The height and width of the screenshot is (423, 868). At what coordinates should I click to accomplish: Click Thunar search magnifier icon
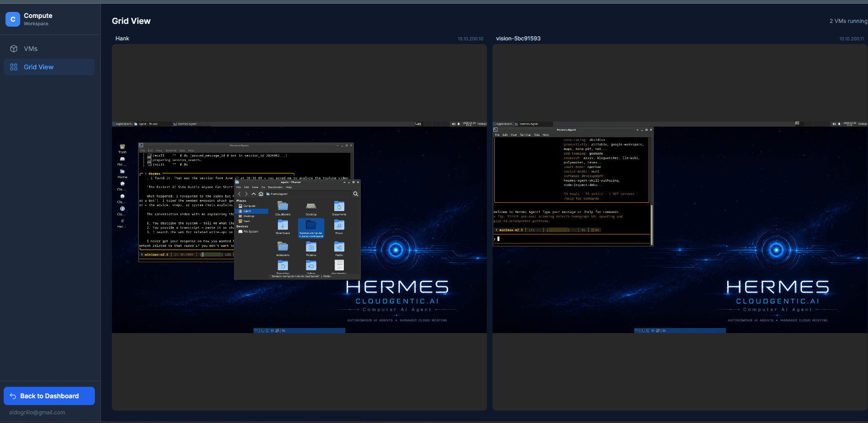click(355, 194)
